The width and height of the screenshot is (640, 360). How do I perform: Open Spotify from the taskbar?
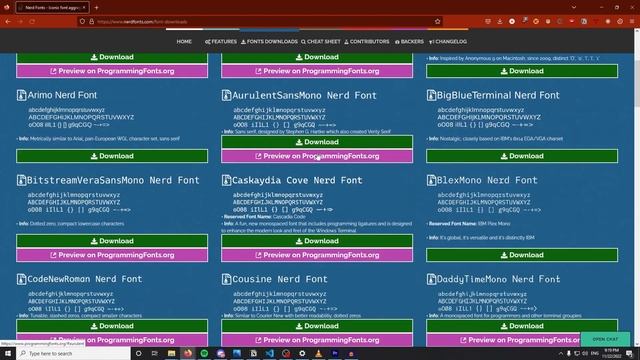tap(204, 353)
